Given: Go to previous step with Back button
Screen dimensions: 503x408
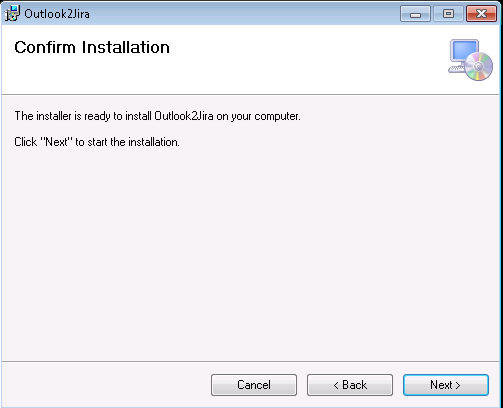Looking at the screenshot, I should pos(350,385).
